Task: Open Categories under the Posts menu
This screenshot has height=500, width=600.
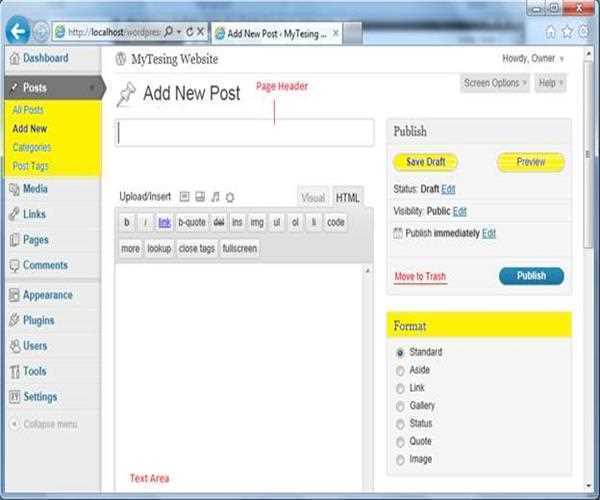Action: 32,148
